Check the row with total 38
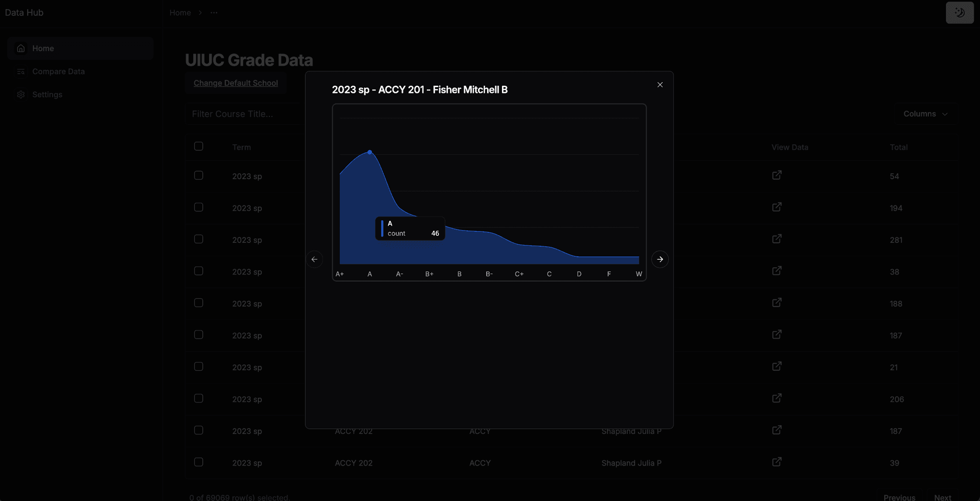 [199, 271]
